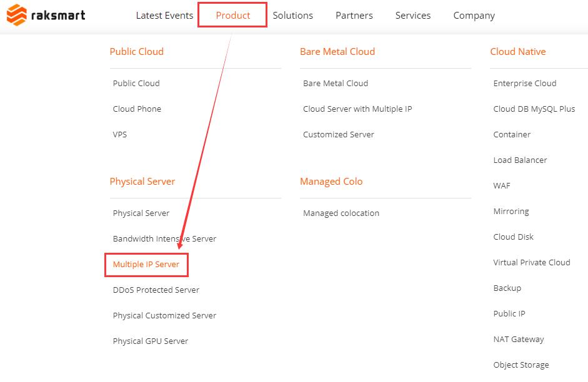Viewport: 588px width, 382px height.
Task: Open the Solutions menu item
Action: 292,16
